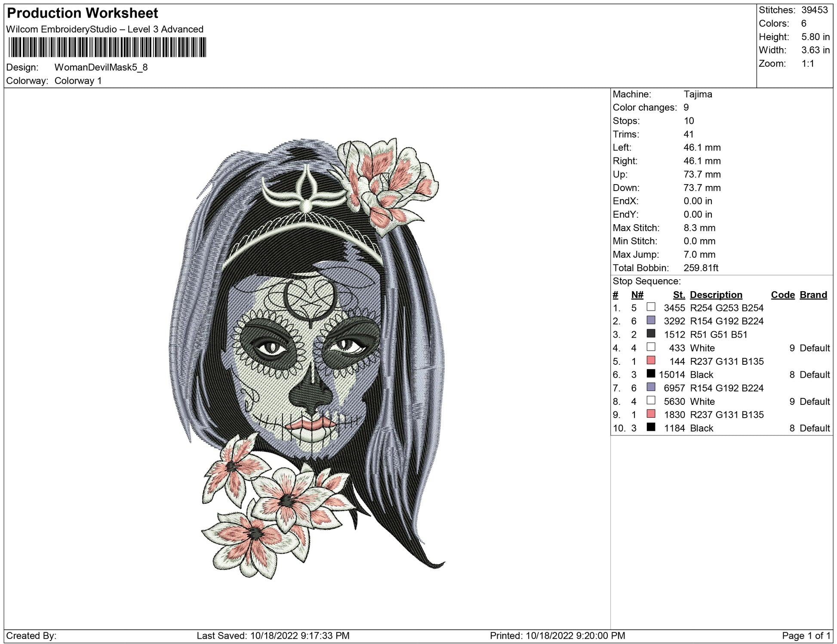Click the black swatch in stop row 10

click(651, 427)
